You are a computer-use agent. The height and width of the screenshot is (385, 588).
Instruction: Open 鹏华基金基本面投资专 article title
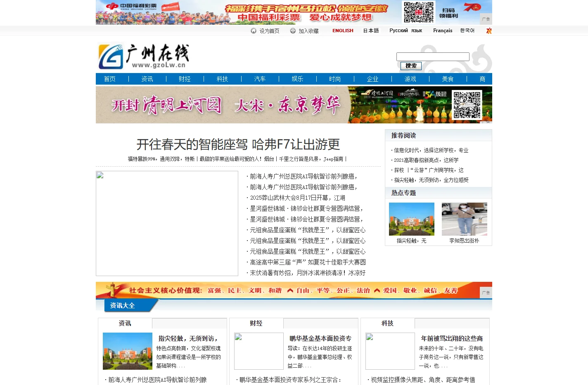[320, 338]
